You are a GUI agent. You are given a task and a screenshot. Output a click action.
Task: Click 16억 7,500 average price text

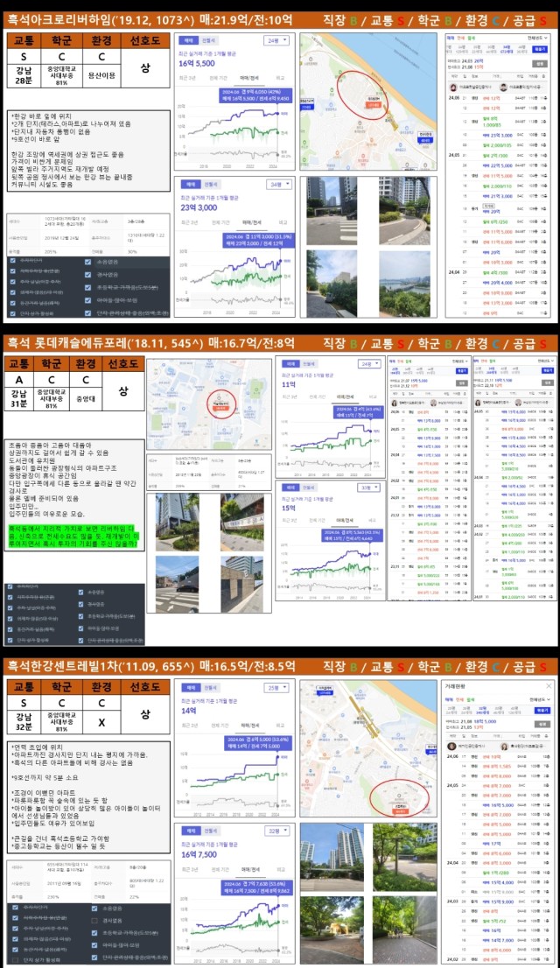(199, 854)
